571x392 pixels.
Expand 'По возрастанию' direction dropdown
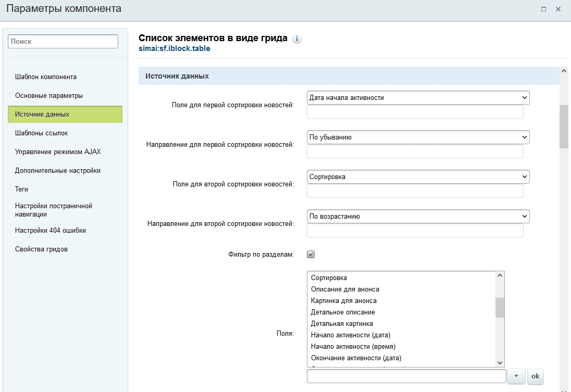418,217
